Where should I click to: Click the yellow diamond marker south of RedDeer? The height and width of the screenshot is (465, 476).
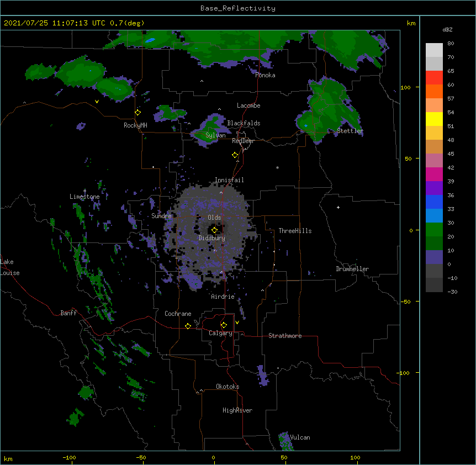point(235,155)
